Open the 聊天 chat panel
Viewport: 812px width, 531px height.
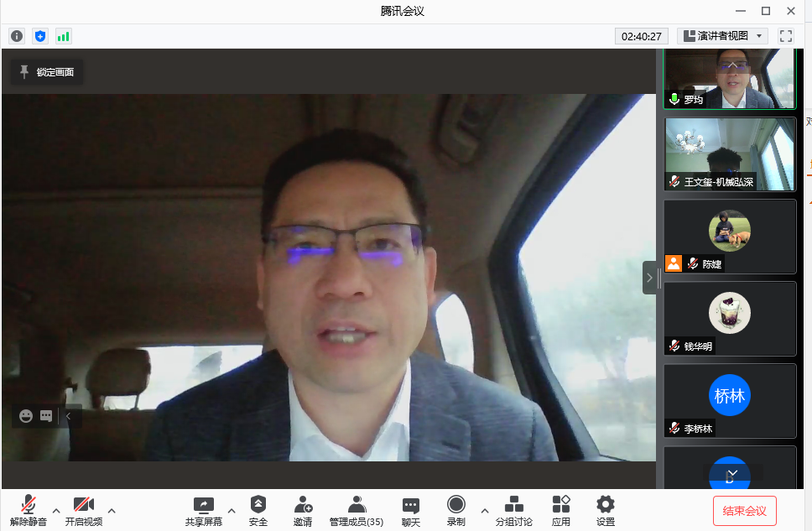point(410,510)
